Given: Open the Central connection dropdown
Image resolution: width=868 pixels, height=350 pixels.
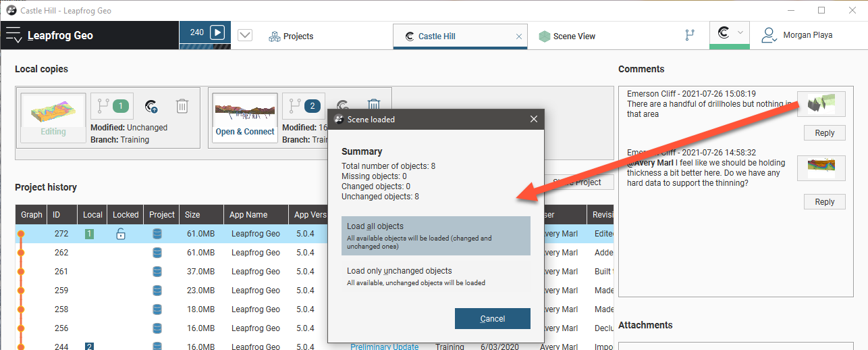Looking at the screenshot, I should tap(730, 33).
